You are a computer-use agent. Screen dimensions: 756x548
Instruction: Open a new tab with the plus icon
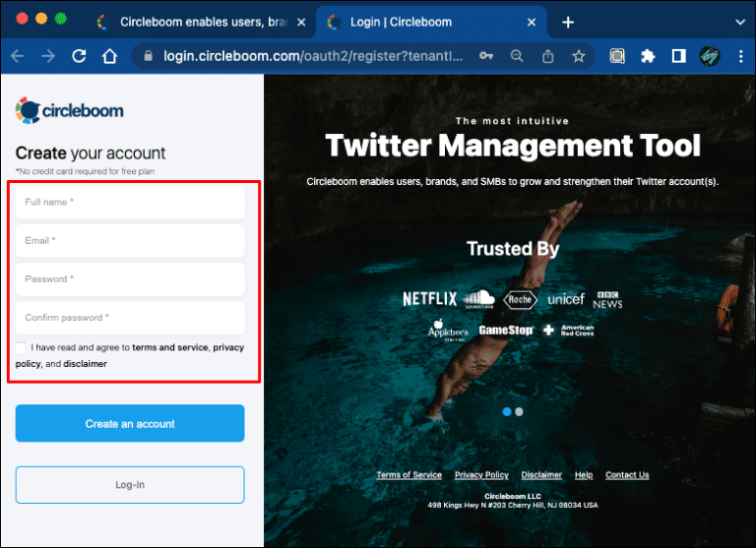[x=568, y=23]
